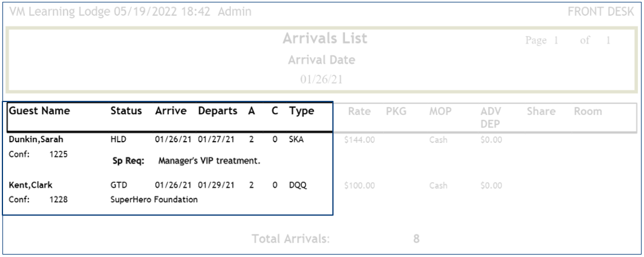Click the Departs column header
This screenshot has height=257, width=644.
point(218,112)
